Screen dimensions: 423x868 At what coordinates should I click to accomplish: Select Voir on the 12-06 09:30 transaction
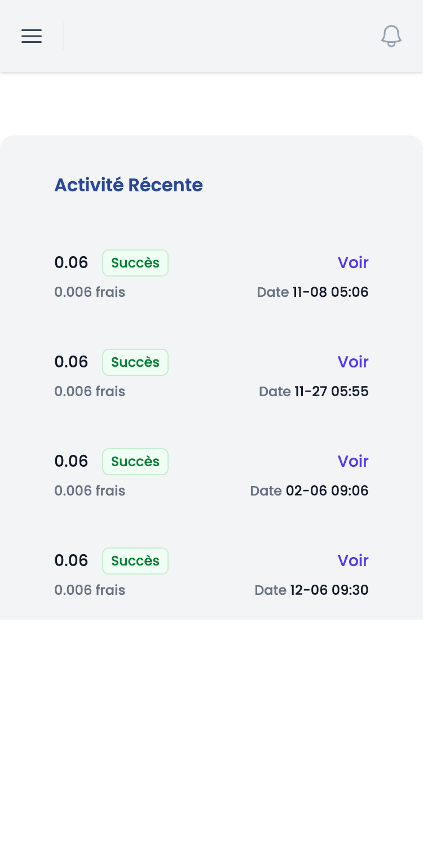353,560
